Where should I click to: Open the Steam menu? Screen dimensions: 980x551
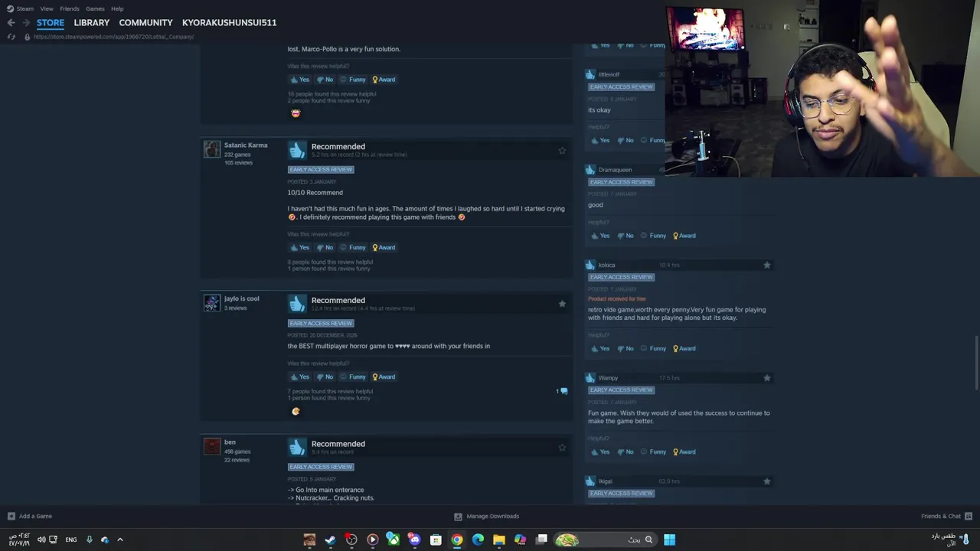[21, 8]
